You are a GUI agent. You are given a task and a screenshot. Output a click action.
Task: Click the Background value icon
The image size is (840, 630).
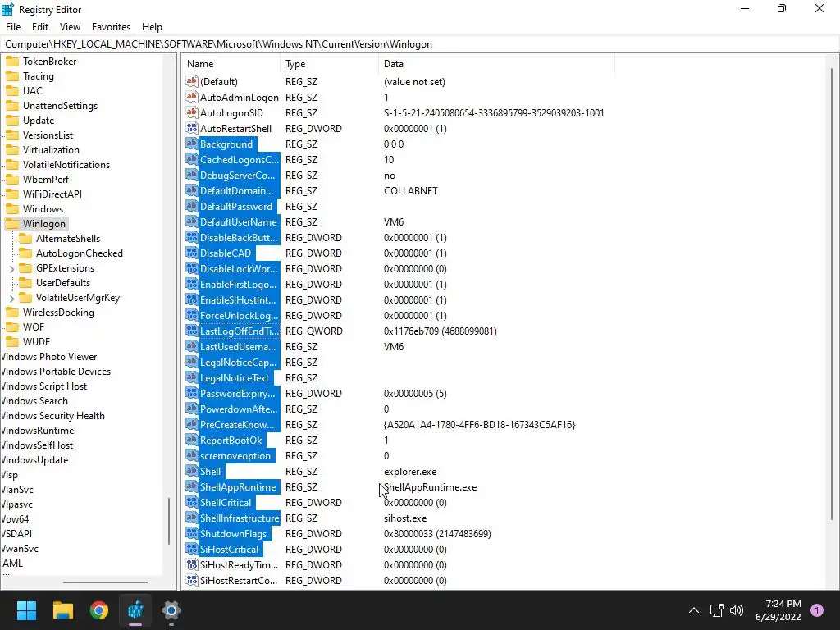tap(192, 144)
